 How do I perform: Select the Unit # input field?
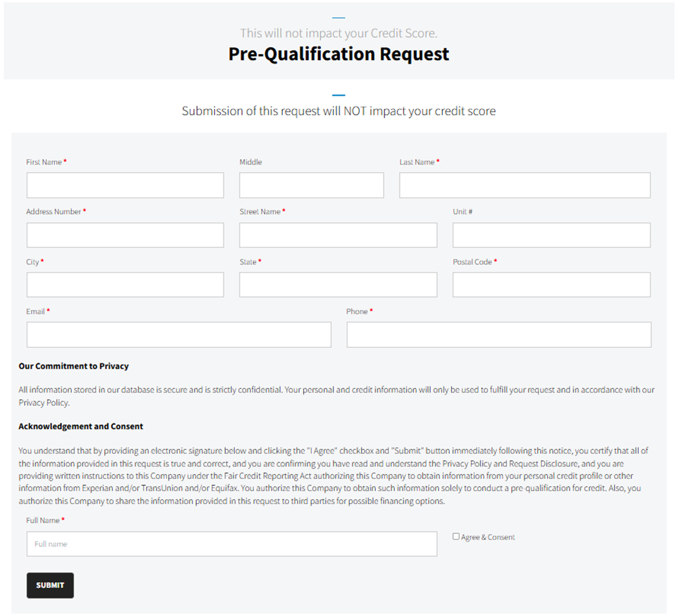[x=551, y=235]
